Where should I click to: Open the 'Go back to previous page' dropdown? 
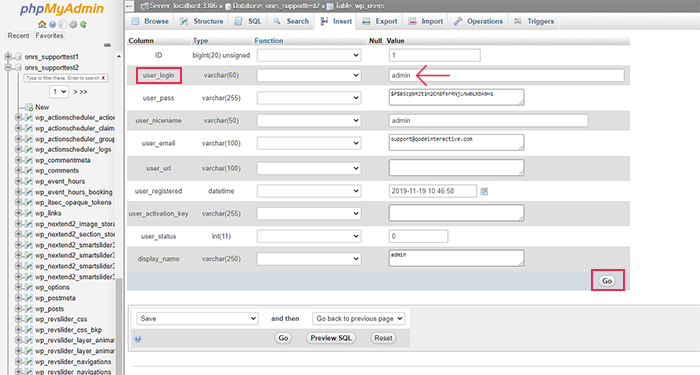coord(358,318)
